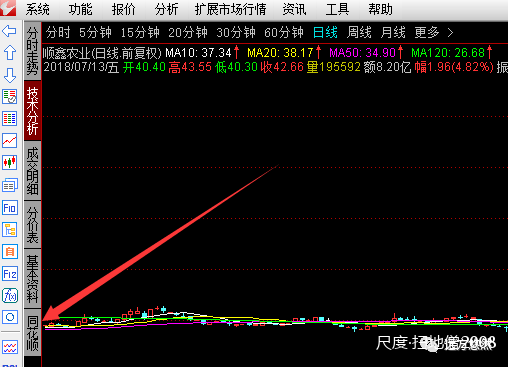Open the tree structure sector icon
Image resolution: width=508 pixels, height=367 pixels.
pos(10,230)
